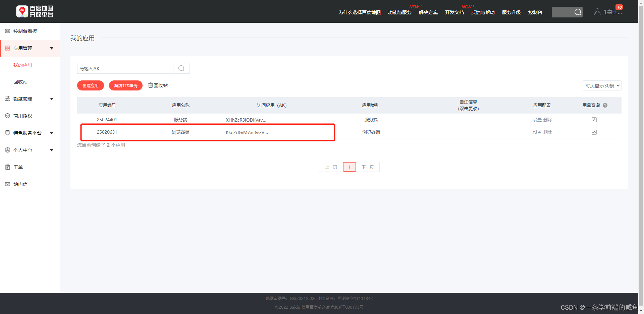644x314 pixels.
Task: Select app number 25024401 cell
Action: [x=107, y=120]
